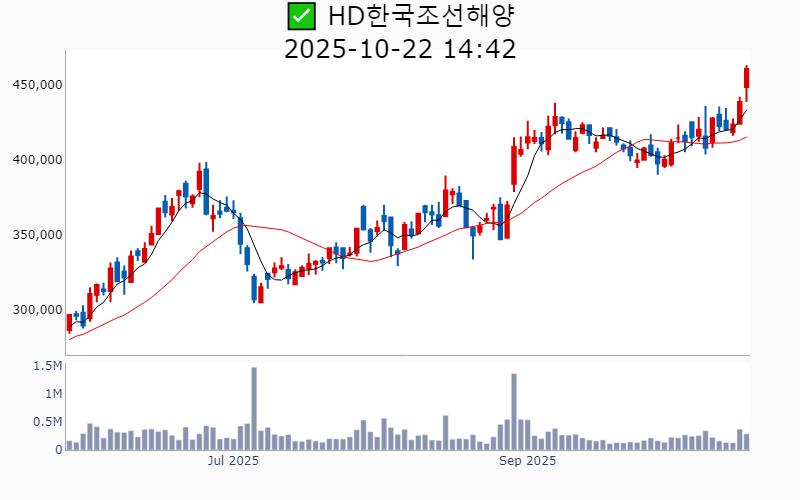Select the 1M volume axis label
This screenshot has width=800, height=500.
pyautogui.click(x=53, y=394)
